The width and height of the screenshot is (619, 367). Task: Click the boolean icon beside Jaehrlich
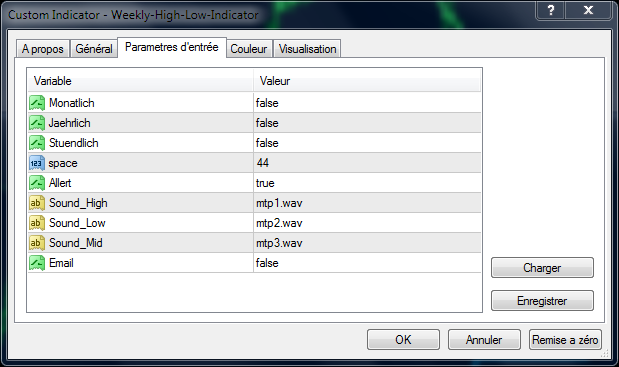(x=37, y=123)
